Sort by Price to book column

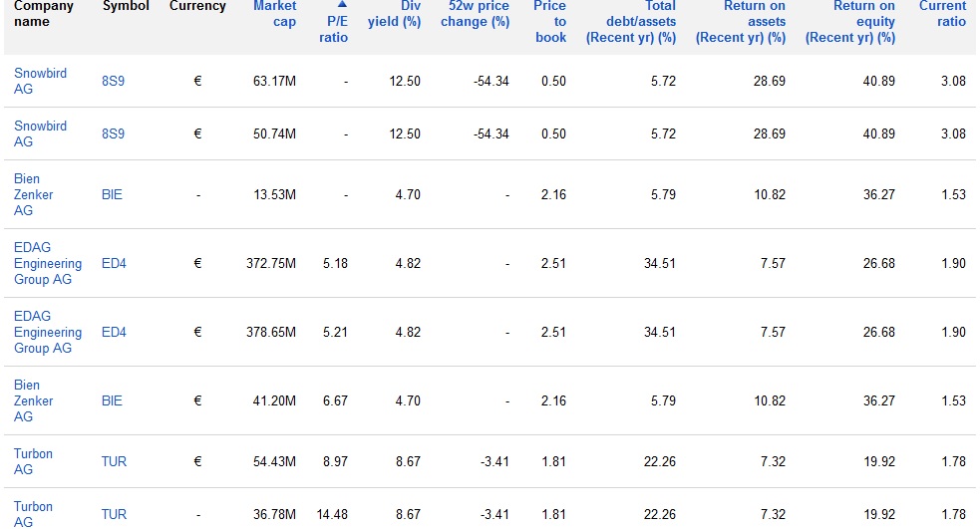click(x=550, y=21)
